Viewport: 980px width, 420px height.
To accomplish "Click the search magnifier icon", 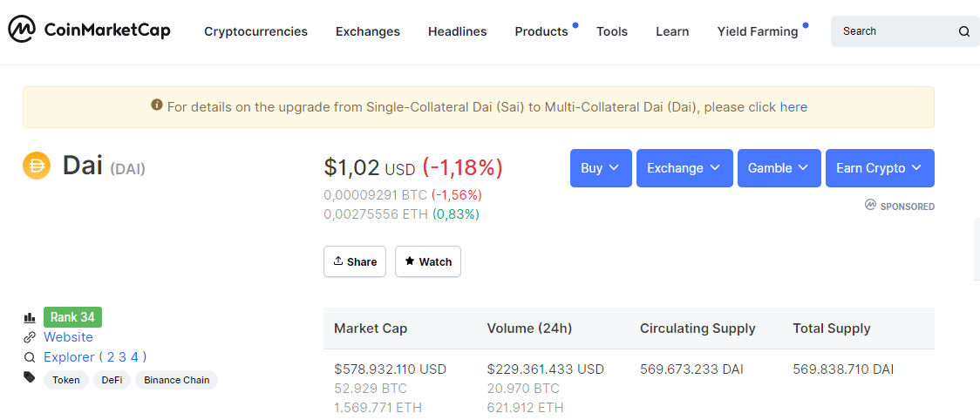I will 963,32.
